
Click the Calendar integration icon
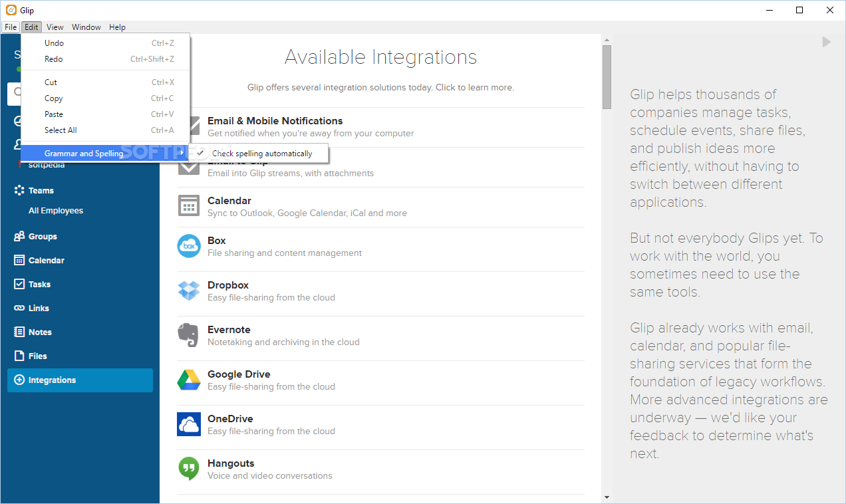(x=189, y=205)
